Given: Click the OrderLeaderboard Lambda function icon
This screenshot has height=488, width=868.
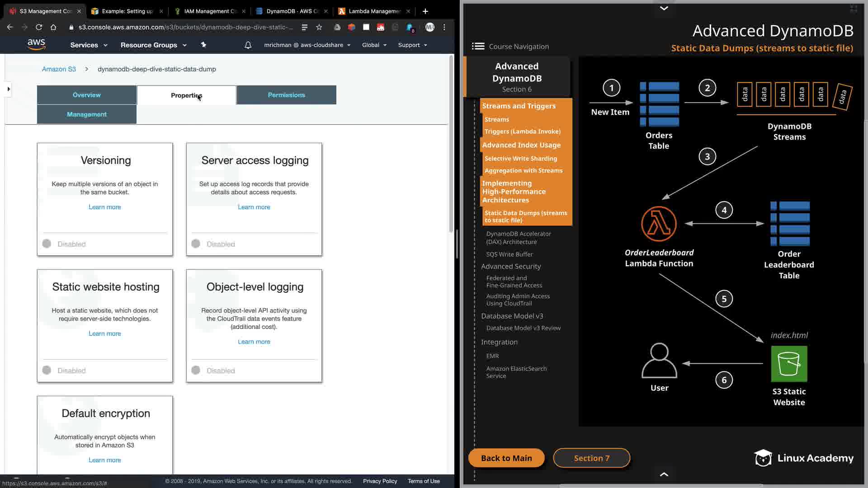Looking at the screenshot, I should pyautogui.click(x=659, y=224).
